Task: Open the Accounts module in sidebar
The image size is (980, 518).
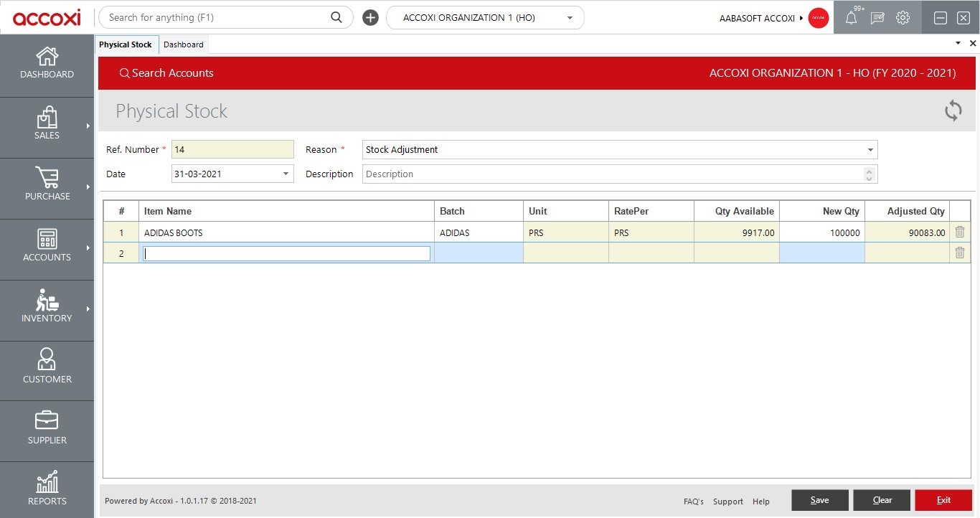Action: 47,249
